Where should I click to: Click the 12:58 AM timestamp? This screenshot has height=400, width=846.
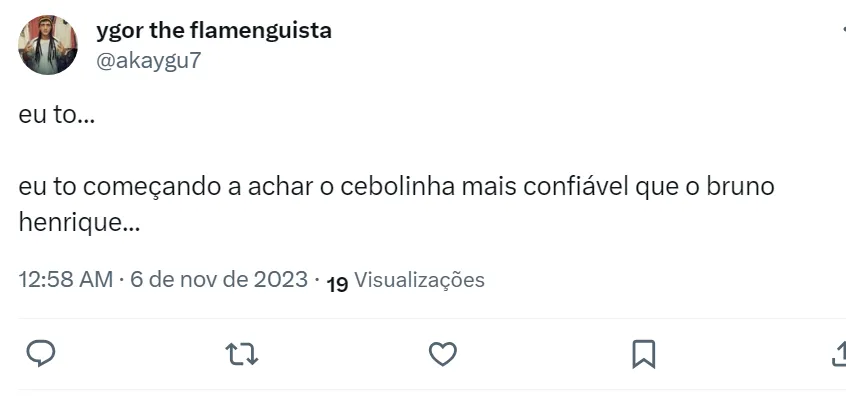65,279
